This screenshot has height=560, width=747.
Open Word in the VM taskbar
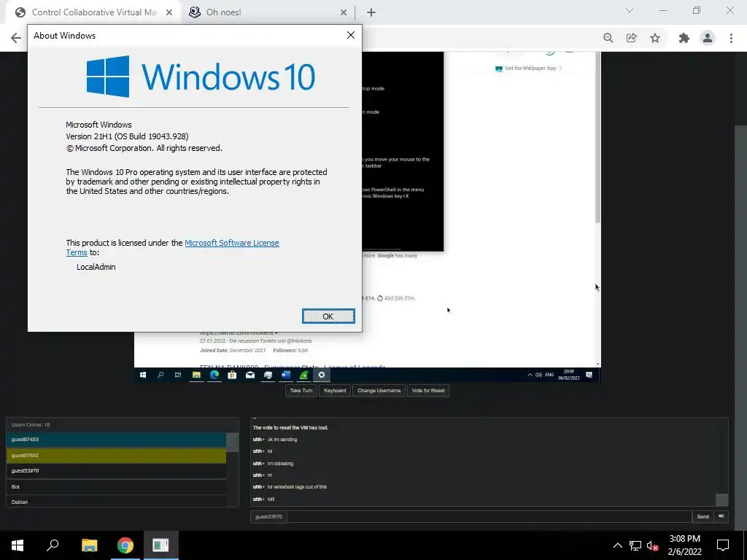point(286,375)
